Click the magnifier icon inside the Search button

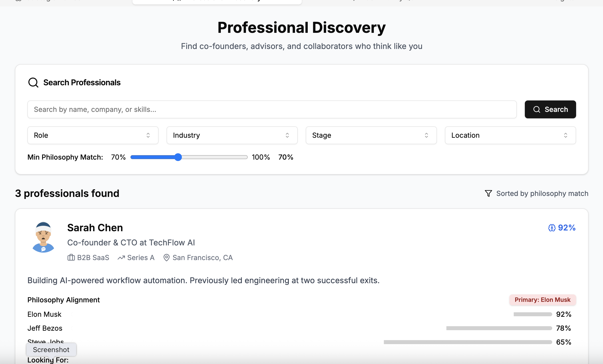pyautogui.click(x=537, y=109)
